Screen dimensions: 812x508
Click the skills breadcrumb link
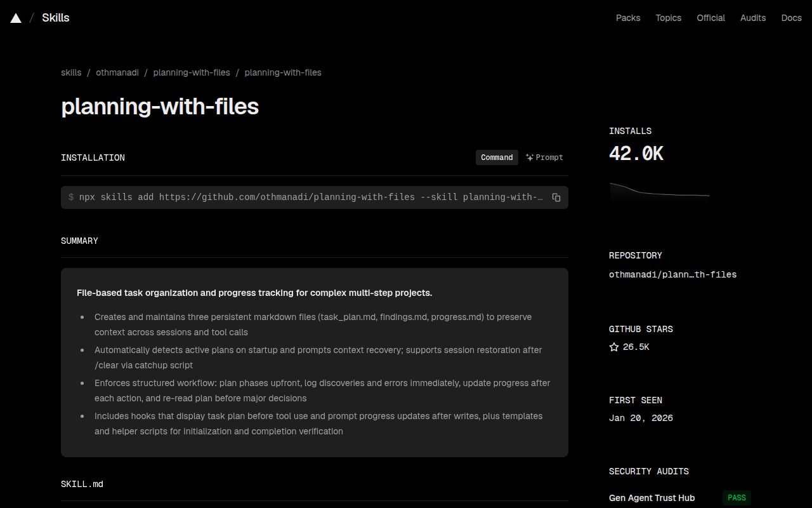pyautogui.click(x=71, y=72)
